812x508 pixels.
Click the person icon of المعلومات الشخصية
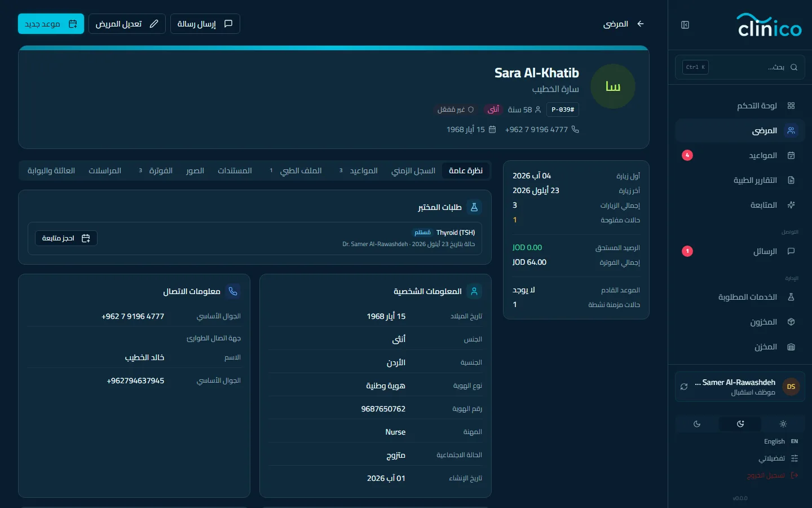[x=474, y=291]
